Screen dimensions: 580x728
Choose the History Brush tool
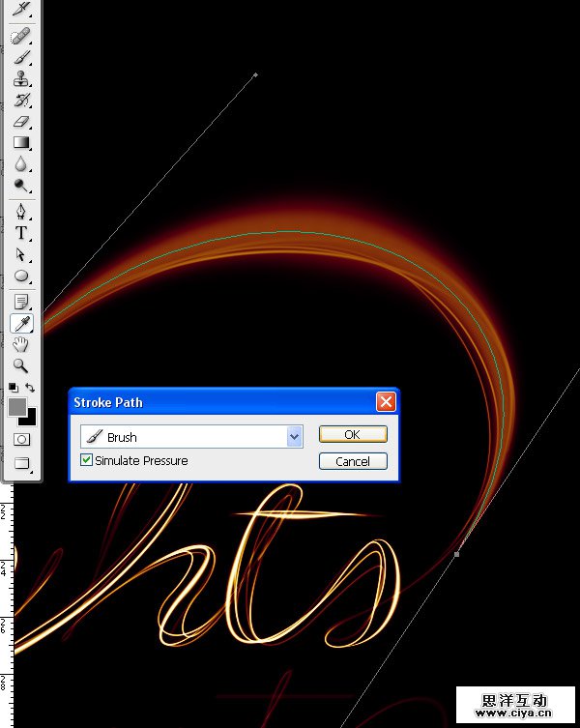(x=20, y=101)
